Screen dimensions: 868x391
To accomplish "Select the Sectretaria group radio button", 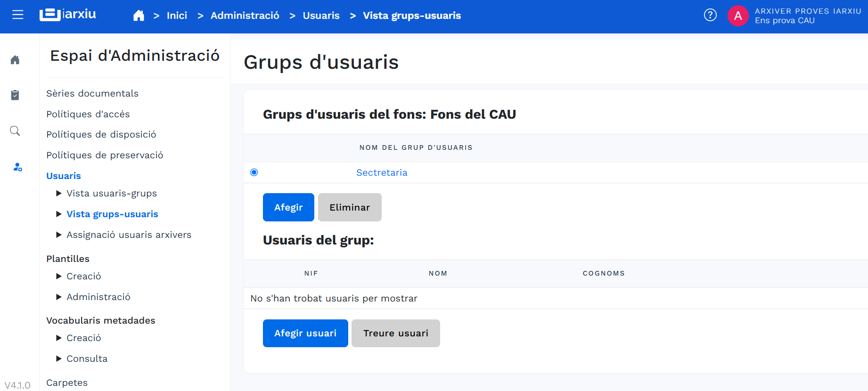I will (x=254, y=172).
